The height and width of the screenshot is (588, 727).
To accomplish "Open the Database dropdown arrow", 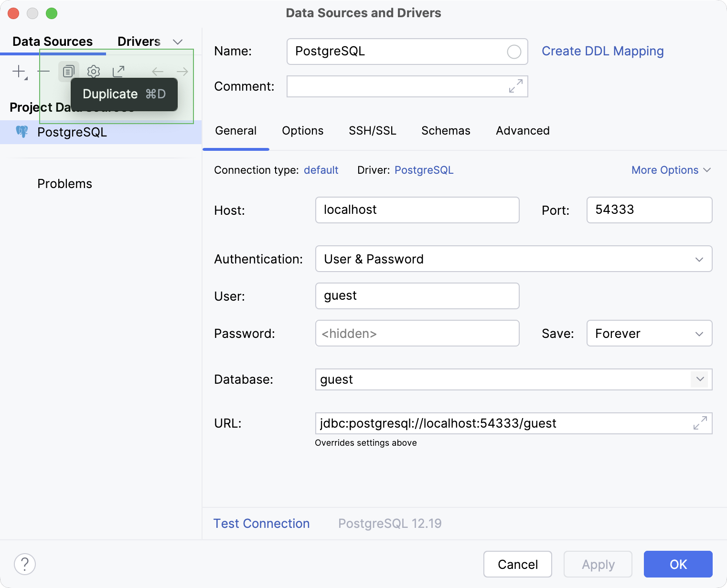I will tap(699, 379).
